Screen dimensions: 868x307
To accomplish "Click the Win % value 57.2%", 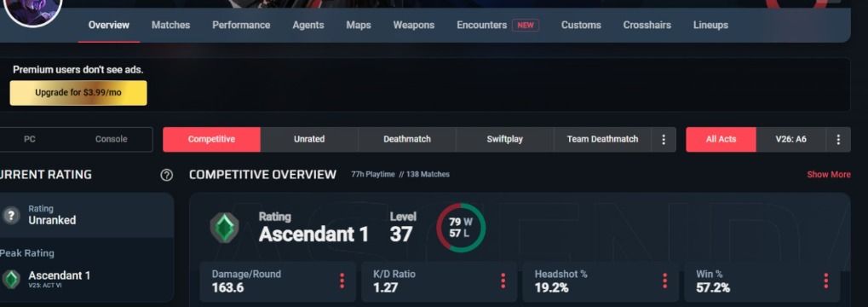I will point(713,288).
